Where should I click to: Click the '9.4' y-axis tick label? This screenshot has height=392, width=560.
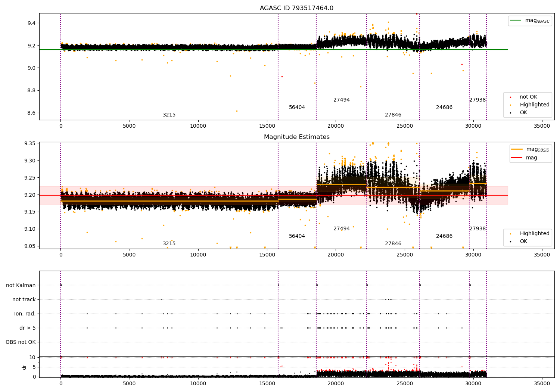tap(32, 23)
